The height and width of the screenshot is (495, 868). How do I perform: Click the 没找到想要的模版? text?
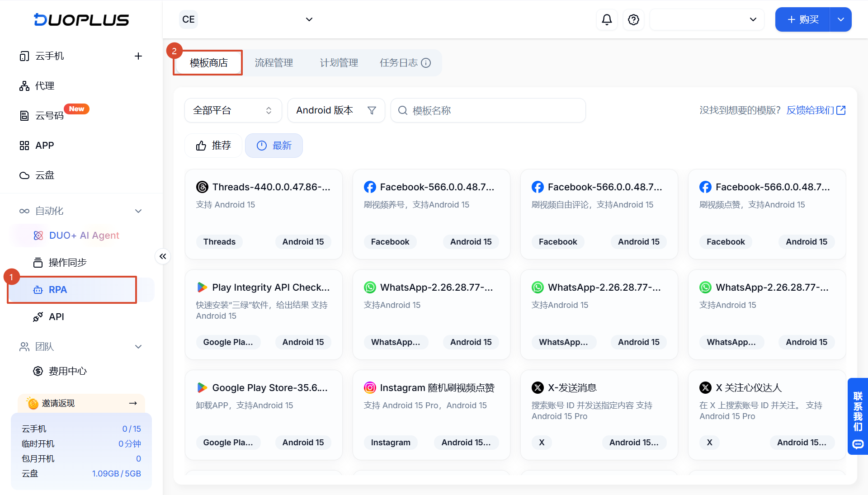point(740,110)
